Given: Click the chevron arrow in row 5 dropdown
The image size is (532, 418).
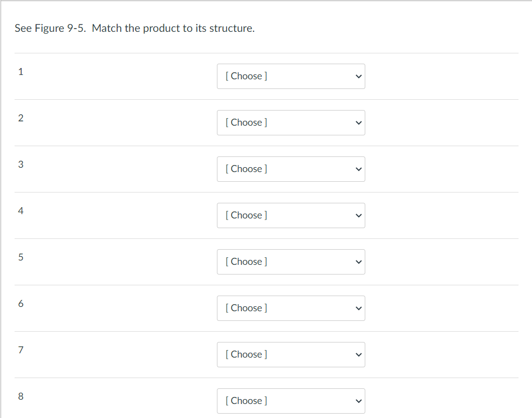Looking at the screenshot, I should tap(357, 262).
